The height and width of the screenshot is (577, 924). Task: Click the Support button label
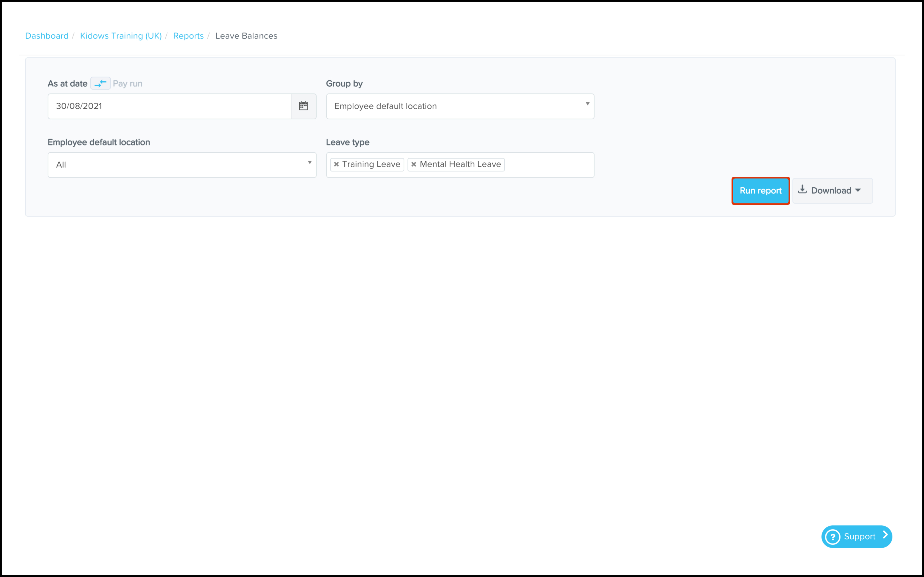tap(859, 537)
